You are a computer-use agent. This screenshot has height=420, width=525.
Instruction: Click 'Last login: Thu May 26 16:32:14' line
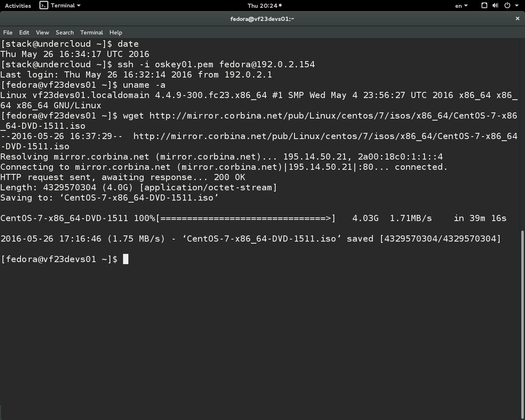click(x=136, y=75)
